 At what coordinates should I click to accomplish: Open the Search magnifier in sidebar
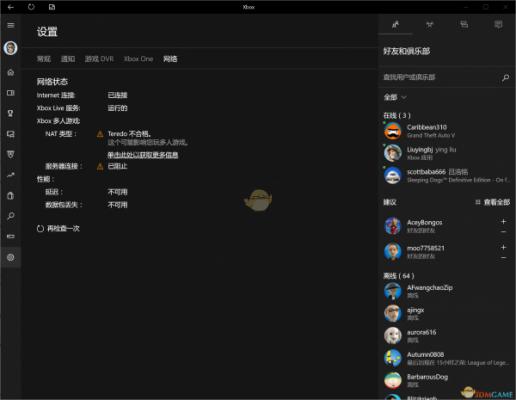pyautogui.click(x=11, y=216)
